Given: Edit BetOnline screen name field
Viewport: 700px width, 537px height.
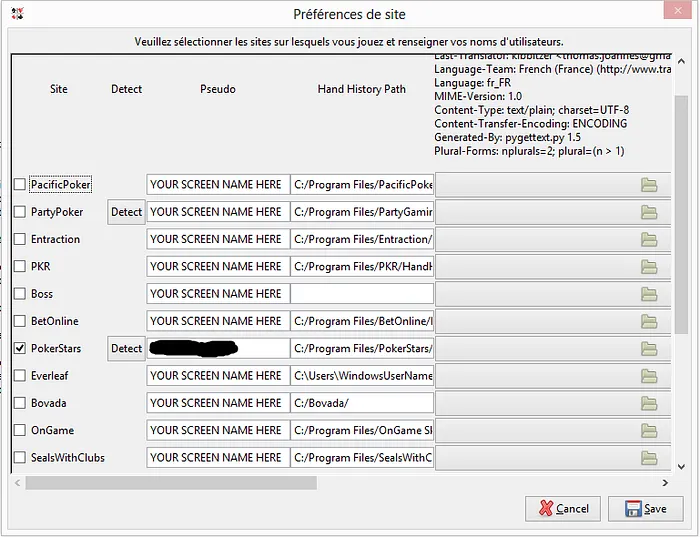Looking at the screenshot, I should pyautogui.click(x=218, y=321).
